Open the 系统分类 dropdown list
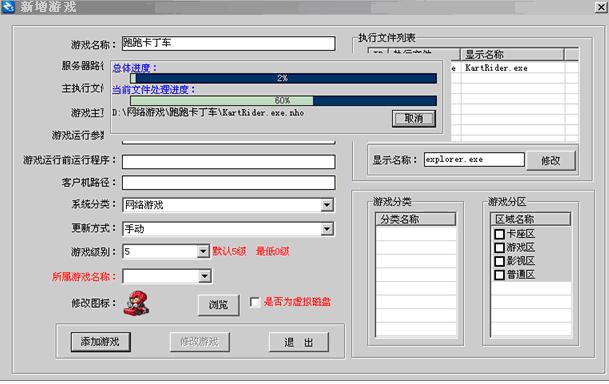Image resolution: width=609 pixels, height=384 pixels. (327, 205)
